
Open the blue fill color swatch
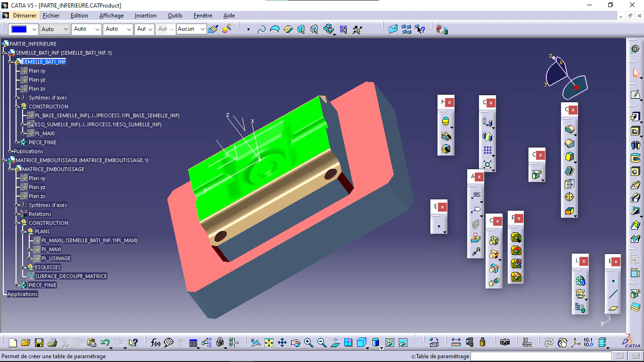[19, 29]
